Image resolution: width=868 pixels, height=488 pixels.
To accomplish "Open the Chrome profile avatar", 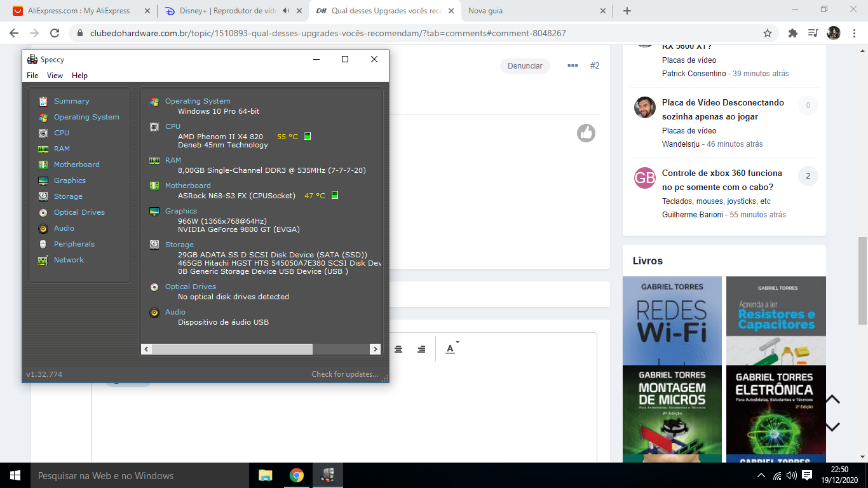I will (834, 33).
